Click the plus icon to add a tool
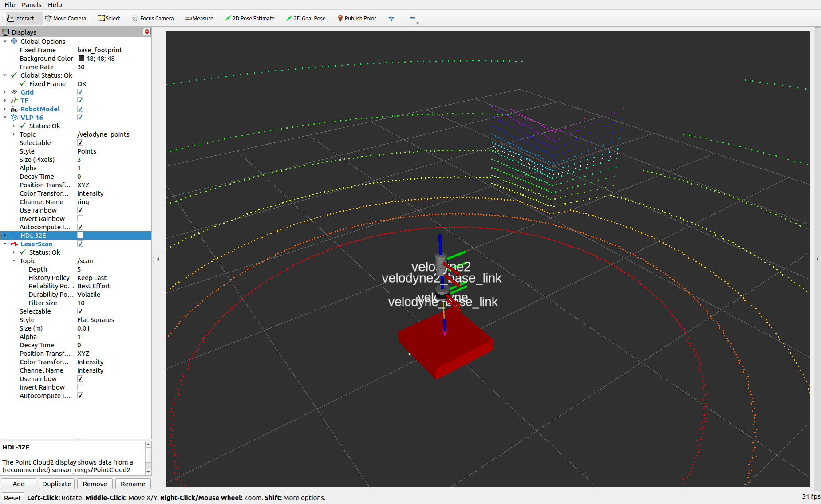This screenshot has width=821, height=504. (x=391, y=18)
